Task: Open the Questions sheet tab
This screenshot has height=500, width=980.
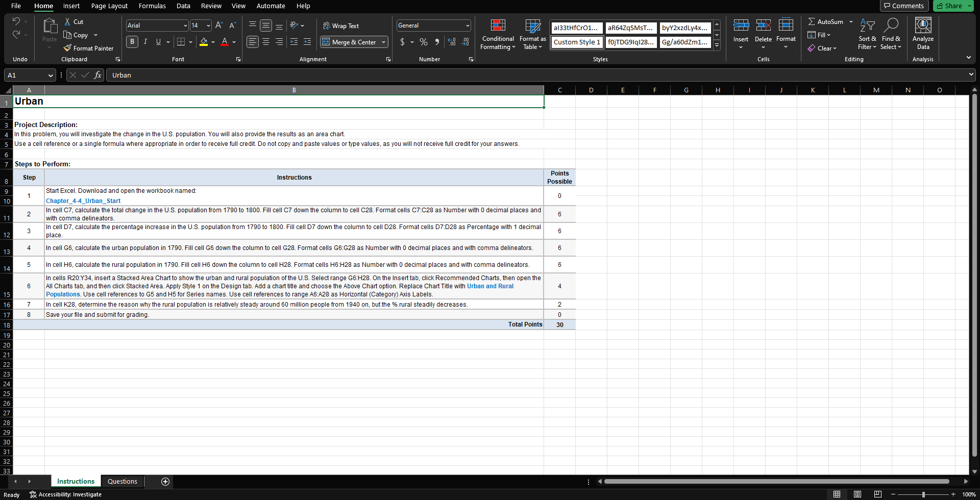Action: 122,481
